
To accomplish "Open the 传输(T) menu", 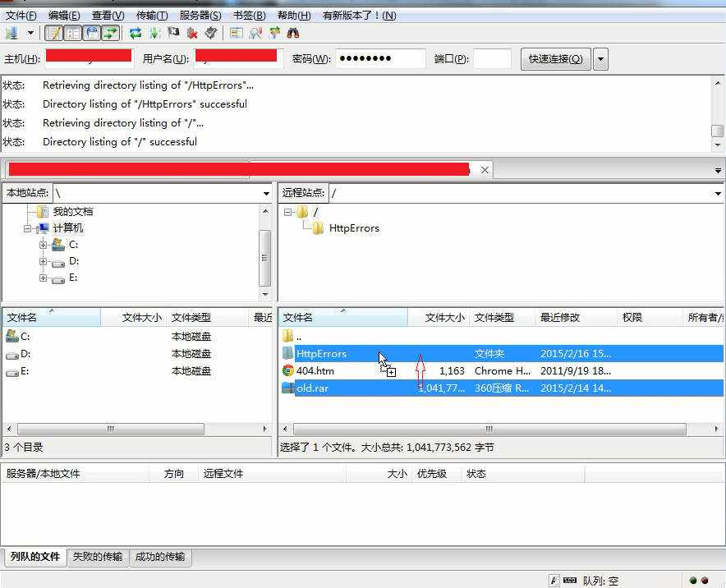I will pos(151,16).
